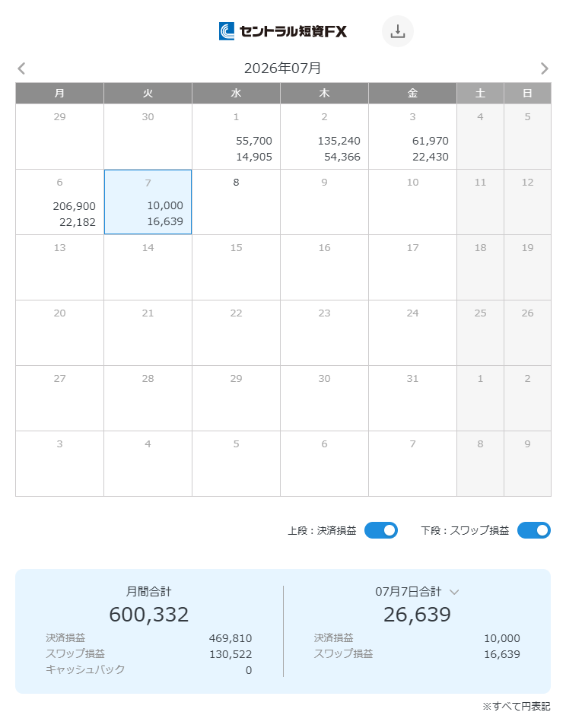Select July 2 cell showing 135,240
Screen dimensions: 566x728
(325, 136)
